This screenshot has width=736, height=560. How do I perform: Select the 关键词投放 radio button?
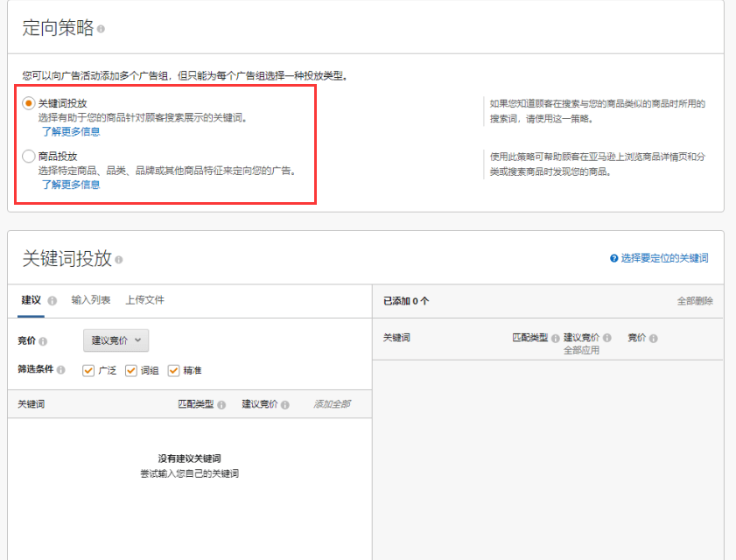click(x=29, y=103)
